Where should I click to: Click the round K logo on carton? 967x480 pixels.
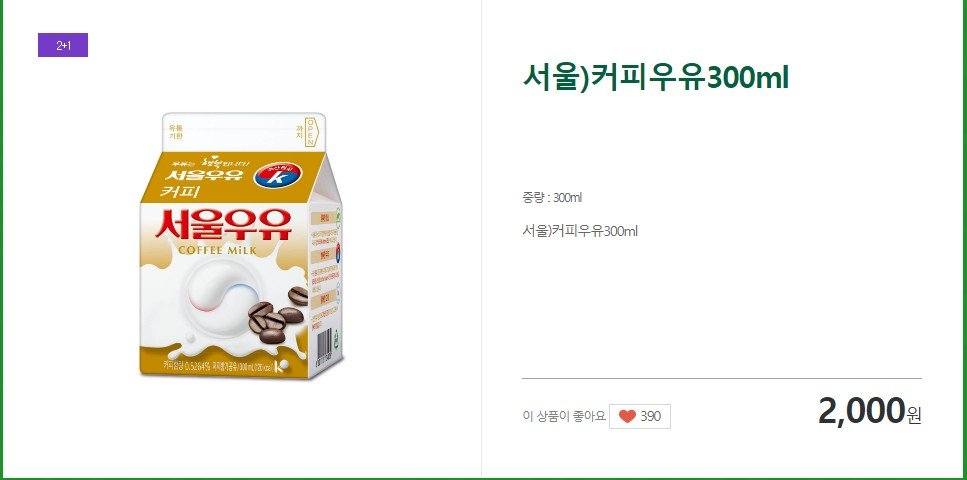pos(279,176)
